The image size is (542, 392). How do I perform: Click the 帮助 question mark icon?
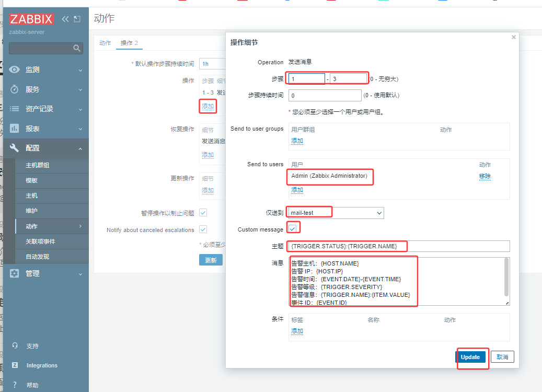[15, 385]
